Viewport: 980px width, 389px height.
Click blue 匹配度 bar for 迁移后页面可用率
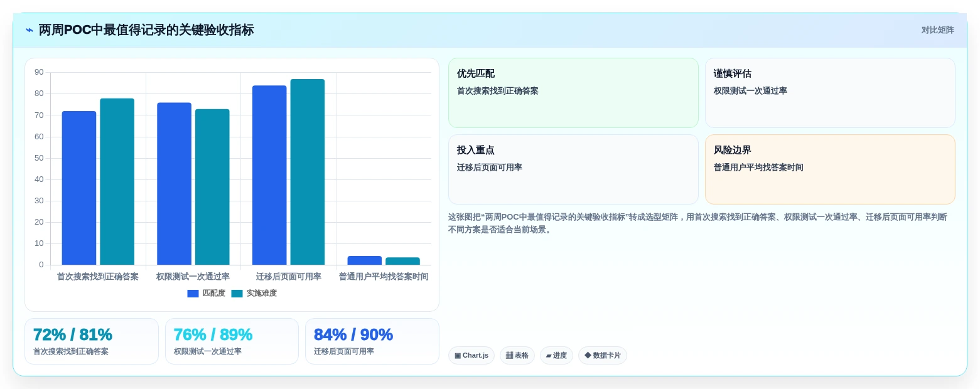click(269, 175)
